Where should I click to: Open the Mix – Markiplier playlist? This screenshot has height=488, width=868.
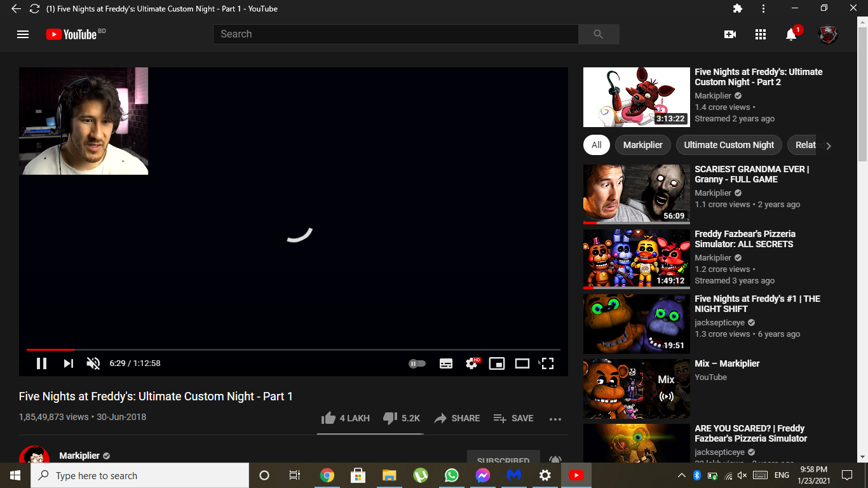click(x=727, y=363)
